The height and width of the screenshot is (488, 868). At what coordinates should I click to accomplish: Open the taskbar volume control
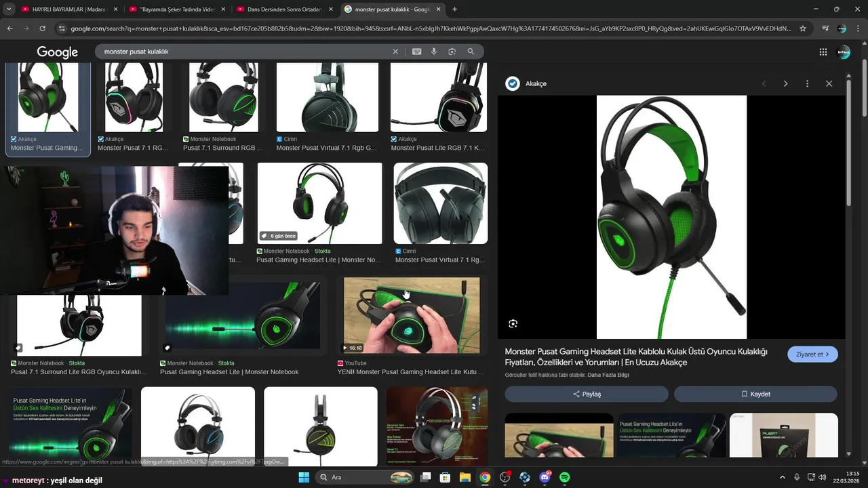pos(823,477)
